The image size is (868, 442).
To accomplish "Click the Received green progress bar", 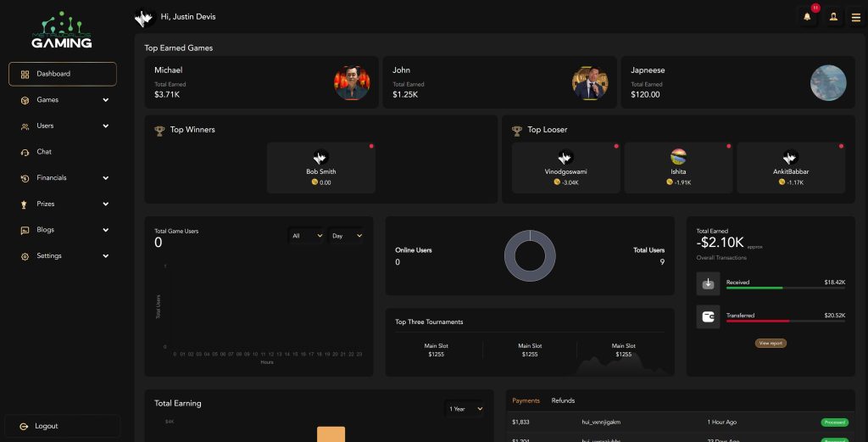I will tap(754, 288).
